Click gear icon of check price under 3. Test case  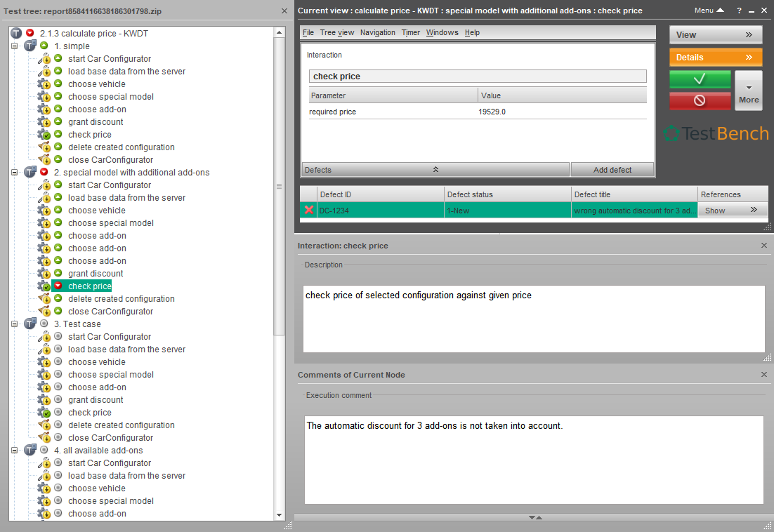[x=44, y=413]
